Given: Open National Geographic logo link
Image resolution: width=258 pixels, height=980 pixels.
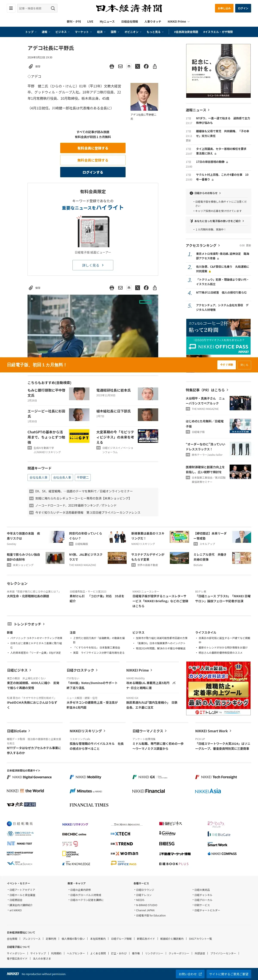Looking at the screenshot, I should coord(71,854).
